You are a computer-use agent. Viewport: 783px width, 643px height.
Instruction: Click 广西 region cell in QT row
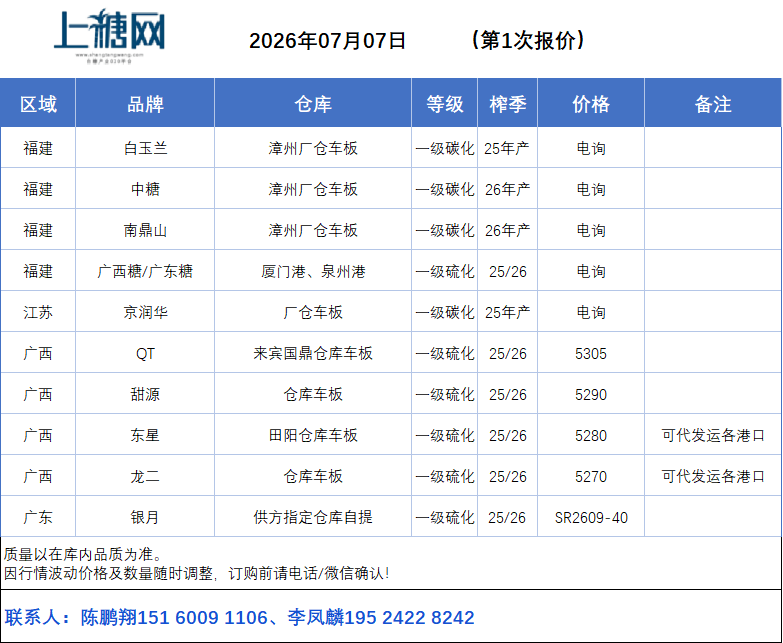[x=38, y=353]
